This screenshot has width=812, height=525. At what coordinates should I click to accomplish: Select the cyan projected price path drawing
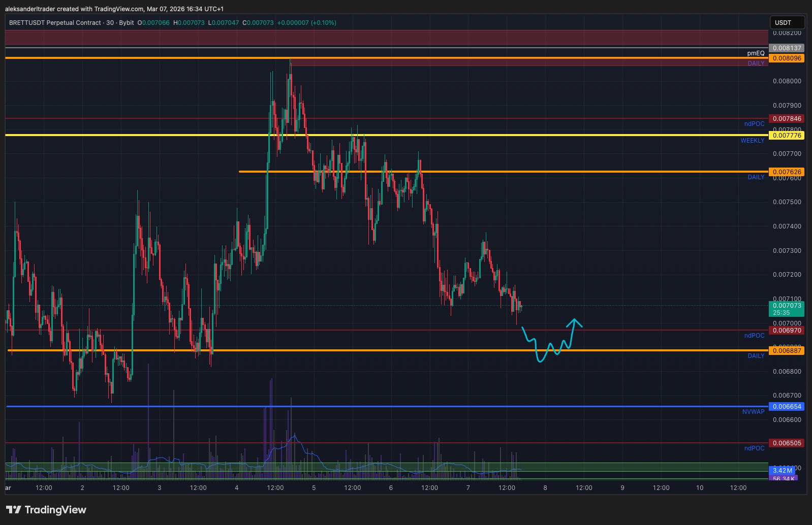coord(552,340)
